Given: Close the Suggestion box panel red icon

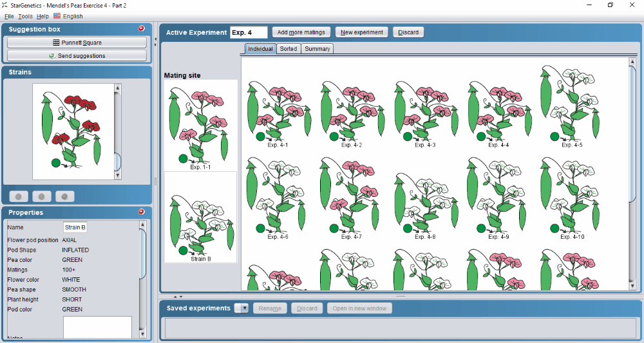Looking at the screenshot, I should click(141, 29).
